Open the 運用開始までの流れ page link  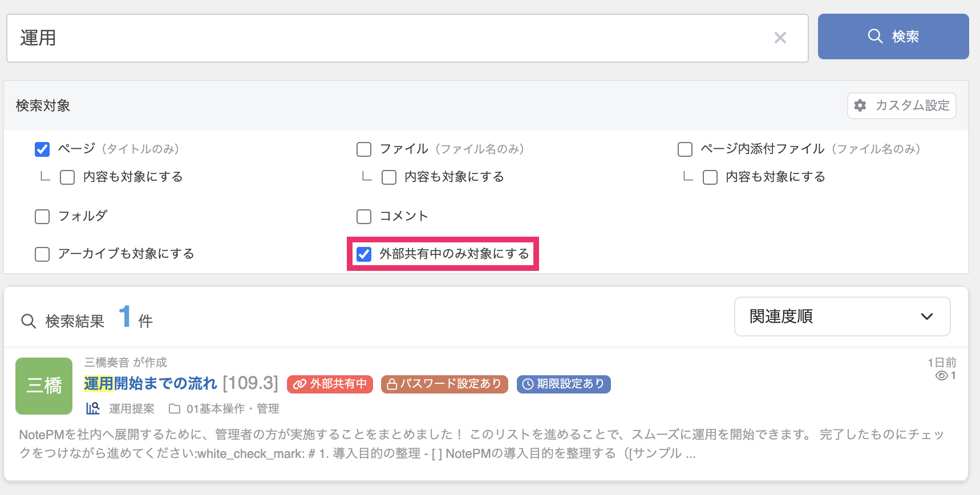151,384
